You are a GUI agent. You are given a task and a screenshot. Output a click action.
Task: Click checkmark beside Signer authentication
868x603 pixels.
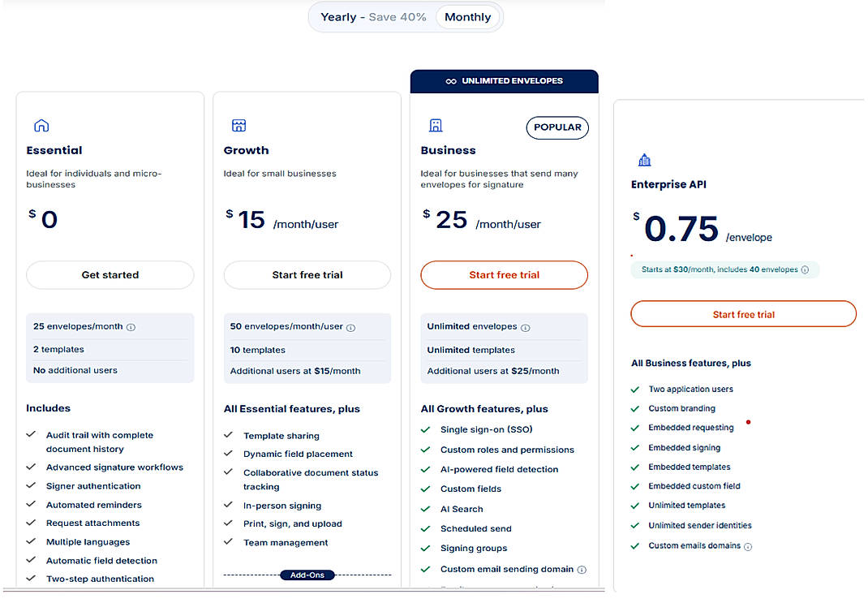tap(31, 485)
